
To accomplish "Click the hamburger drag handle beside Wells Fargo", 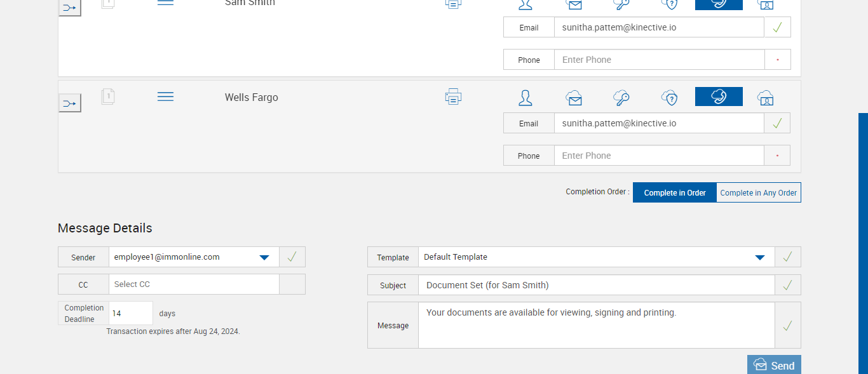I will [165, 97].
